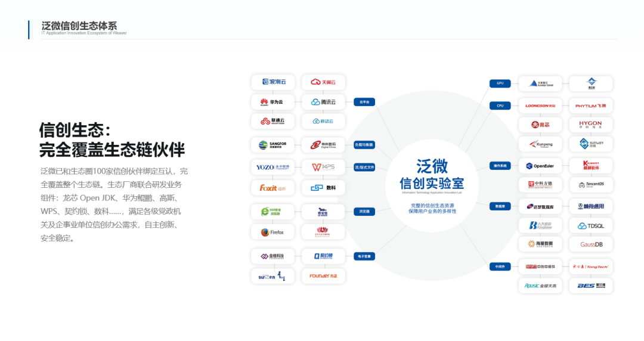Viewport: 644px width, 341px height.
Task: Open the SANGFOR logo card
Action: pos(273,145)
